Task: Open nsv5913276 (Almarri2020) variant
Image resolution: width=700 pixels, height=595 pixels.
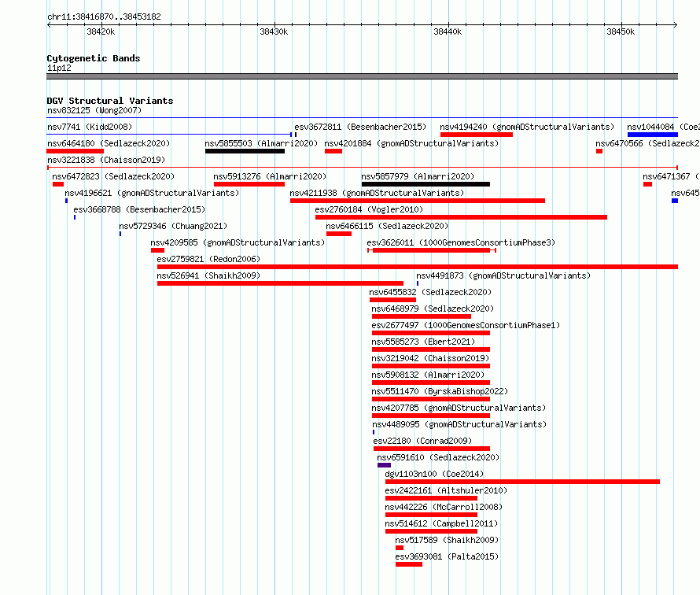Action: coord(270,176)
